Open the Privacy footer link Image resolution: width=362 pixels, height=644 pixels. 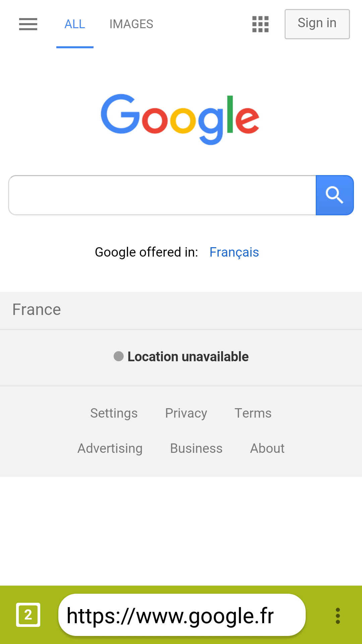click(x=186, y=413)
